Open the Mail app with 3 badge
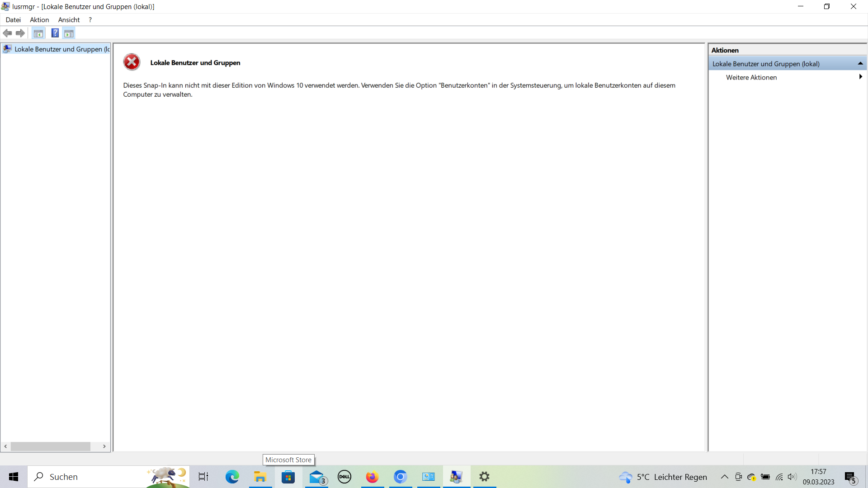 (317, 477)
